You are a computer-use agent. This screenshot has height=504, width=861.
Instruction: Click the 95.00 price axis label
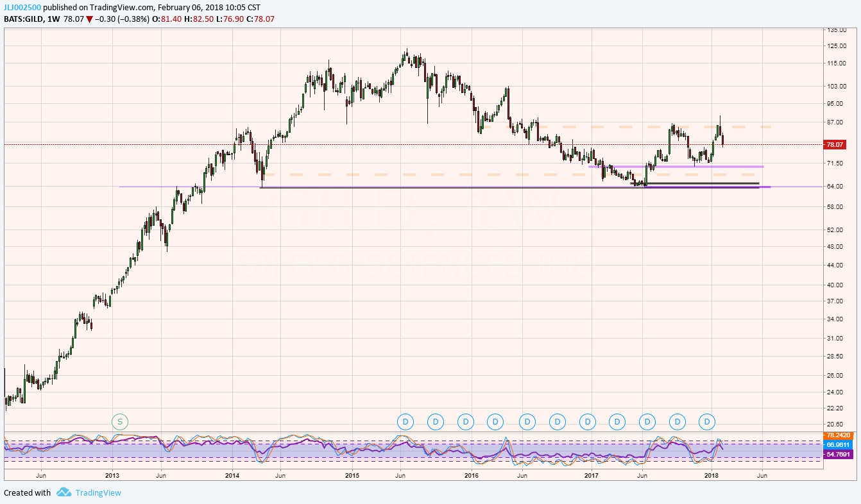[836, 103]
